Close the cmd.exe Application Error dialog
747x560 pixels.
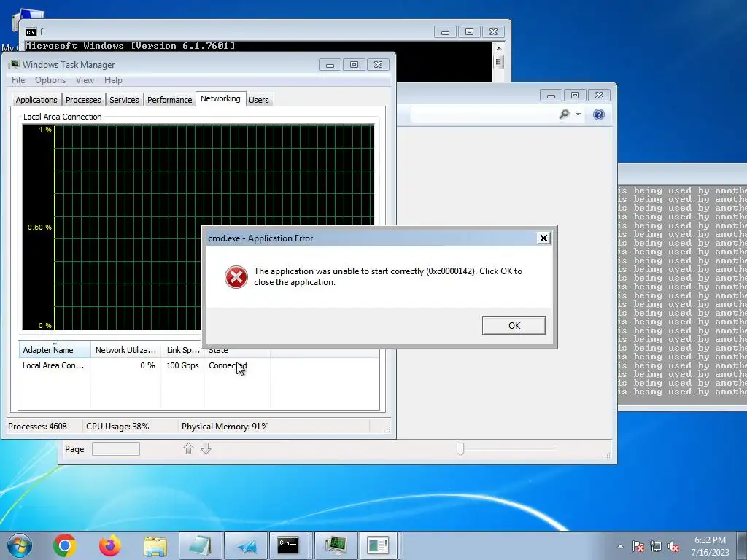(543, 238)
